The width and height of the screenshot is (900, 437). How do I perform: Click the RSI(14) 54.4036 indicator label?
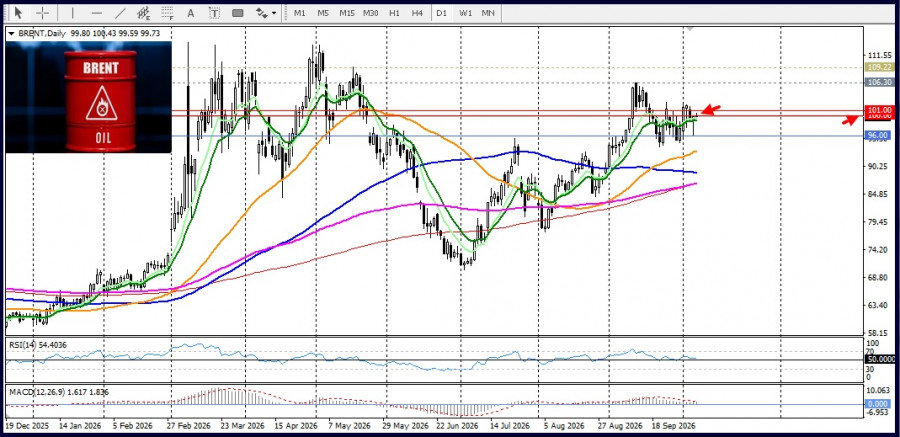tap(37, 345)
